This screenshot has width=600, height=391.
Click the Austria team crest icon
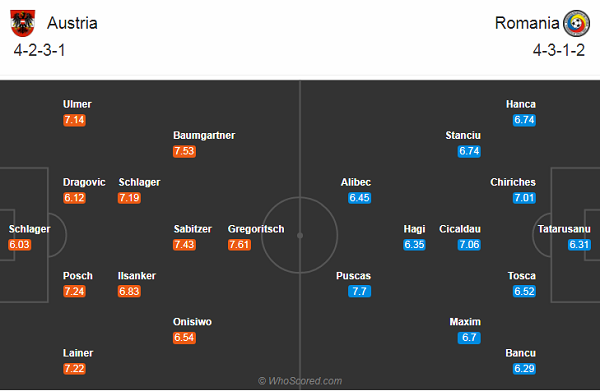point(23,23)
